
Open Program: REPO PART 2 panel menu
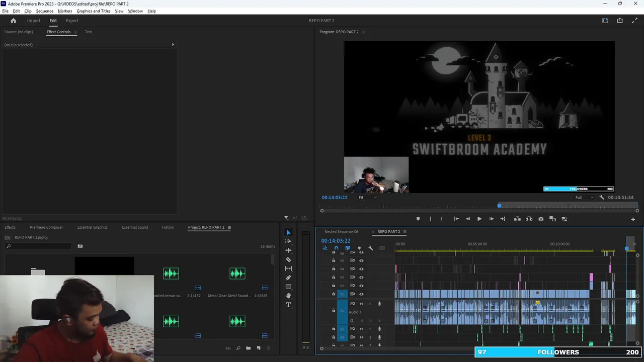click(363, 32)
